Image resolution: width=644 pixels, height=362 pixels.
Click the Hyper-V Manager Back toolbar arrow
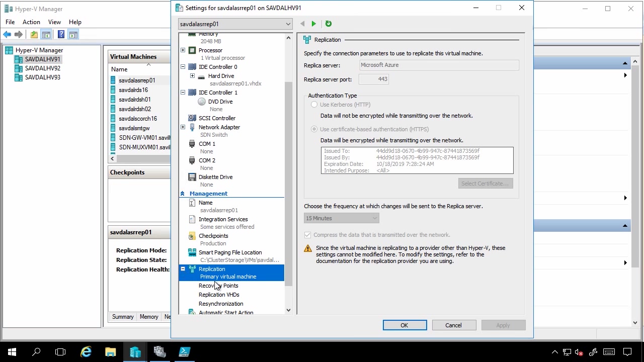[7, 35]
